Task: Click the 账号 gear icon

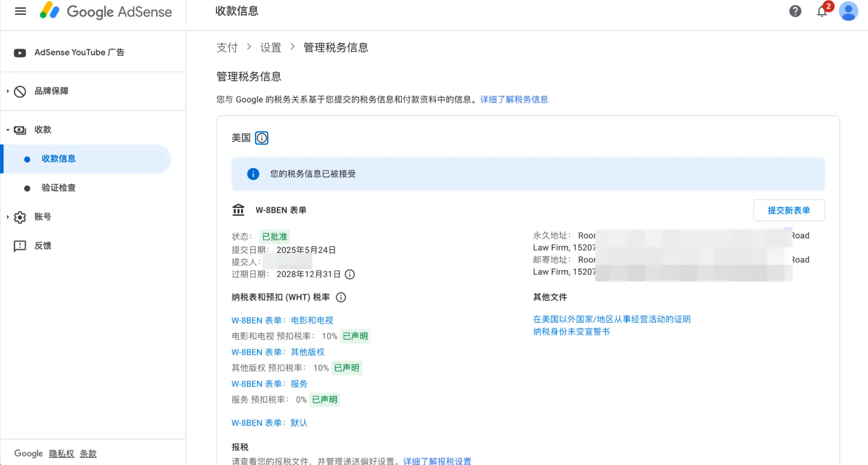Action: (20, 217)
